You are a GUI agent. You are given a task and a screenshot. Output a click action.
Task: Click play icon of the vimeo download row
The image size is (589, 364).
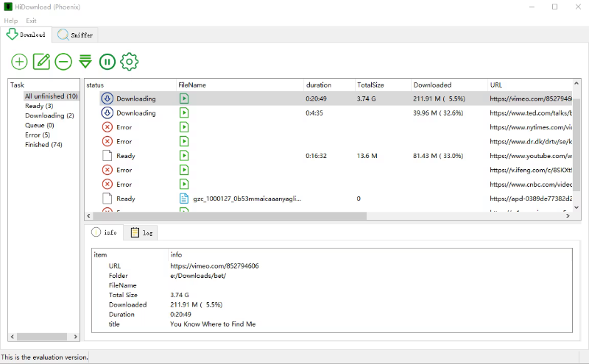[x=185, y=99]
